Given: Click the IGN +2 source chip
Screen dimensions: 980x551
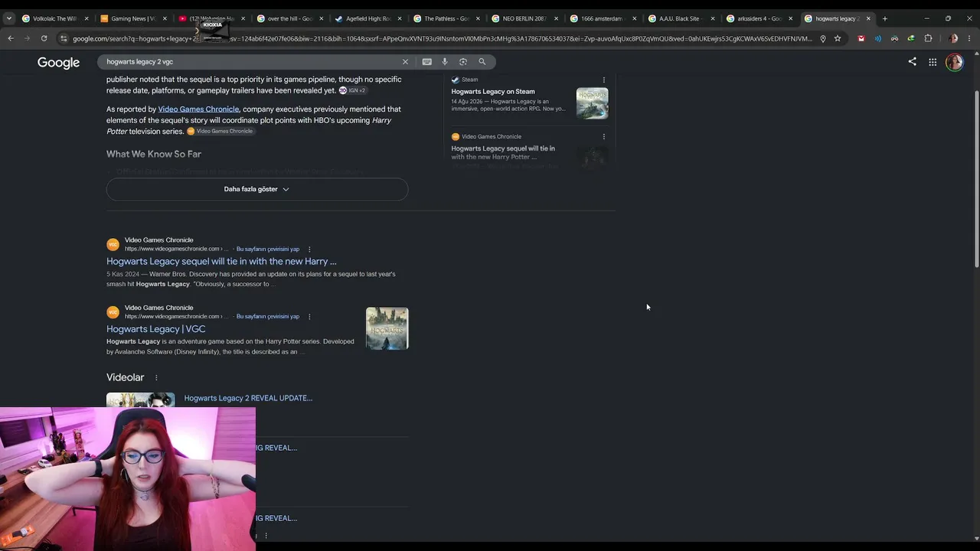Looking at the screenshot, I should click(352, 90).
